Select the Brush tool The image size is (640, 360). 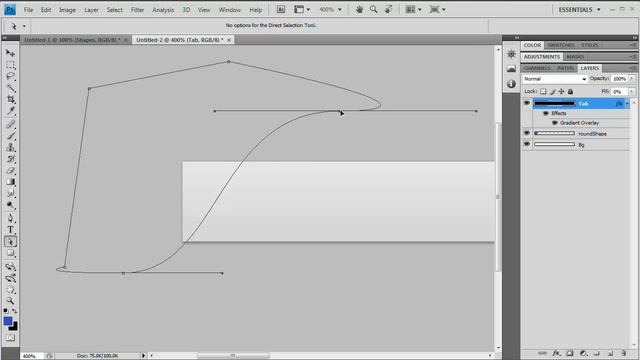(10, 136)
